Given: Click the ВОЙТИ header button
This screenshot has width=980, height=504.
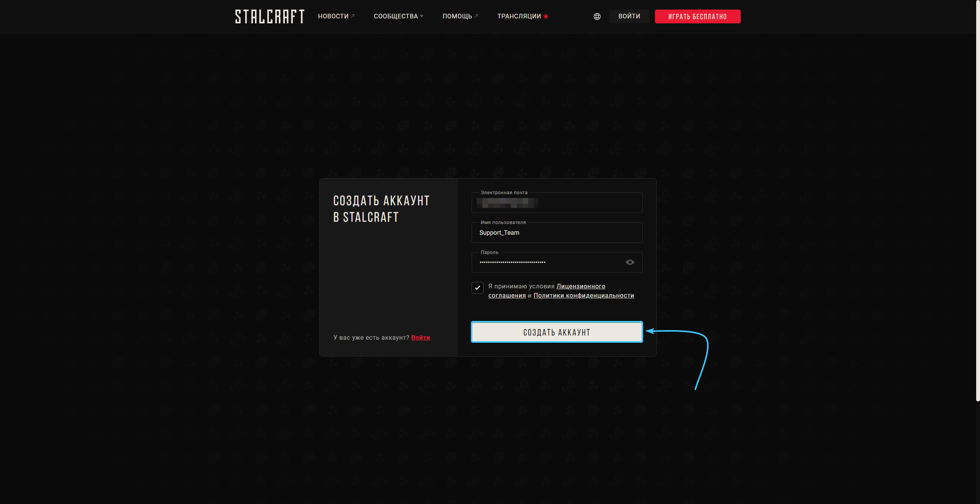Looking at the screenshot, I should coord(629,16).
